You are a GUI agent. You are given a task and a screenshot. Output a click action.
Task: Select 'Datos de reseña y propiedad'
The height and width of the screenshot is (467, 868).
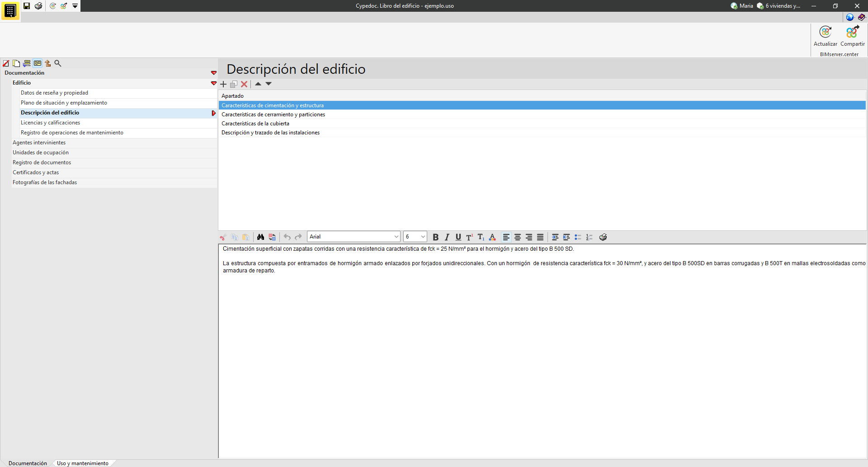tap(118, 93)
